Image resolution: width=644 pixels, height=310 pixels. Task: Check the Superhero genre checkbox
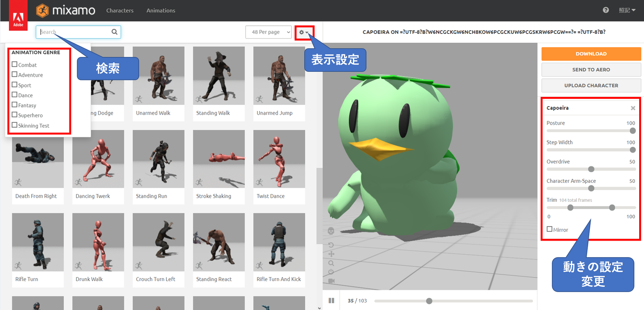click(x=15, y=115)
